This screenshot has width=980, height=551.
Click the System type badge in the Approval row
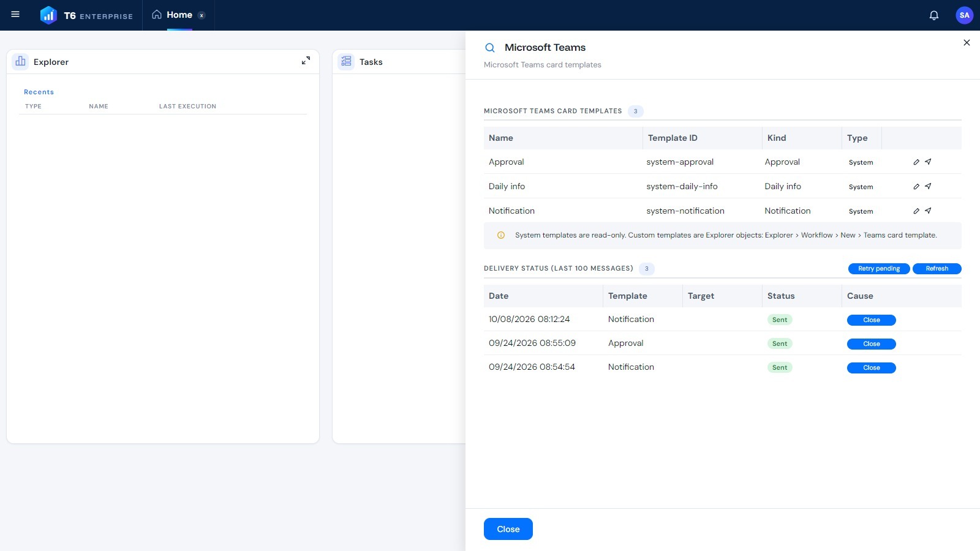click(x=861, y=162)
